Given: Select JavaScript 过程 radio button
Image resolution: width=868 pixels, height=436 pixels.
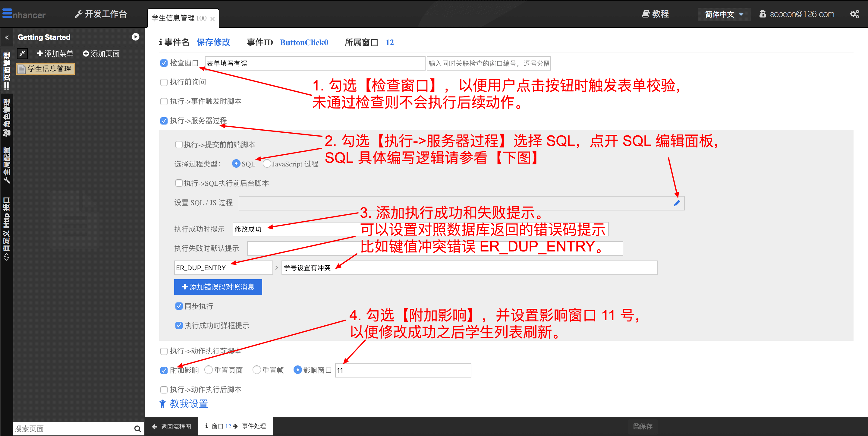Looking at the screenshot, I should (x=266, y=163).
